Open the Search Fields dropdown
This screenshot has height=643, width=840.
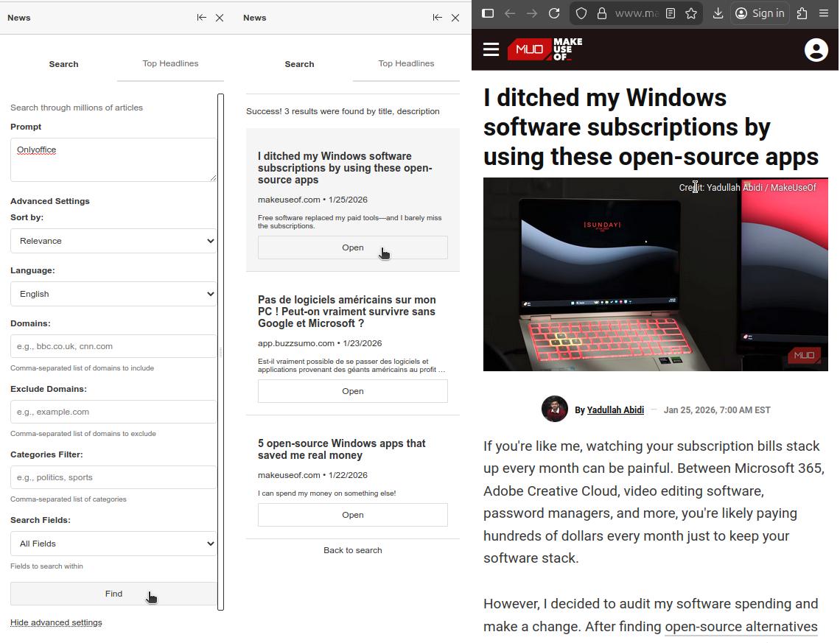coord(113,544)
